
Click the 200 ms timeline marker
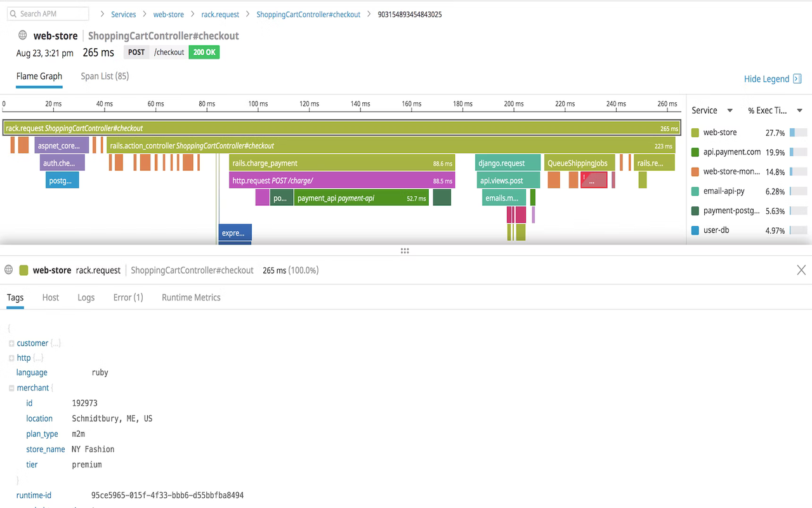coord(514,104)
